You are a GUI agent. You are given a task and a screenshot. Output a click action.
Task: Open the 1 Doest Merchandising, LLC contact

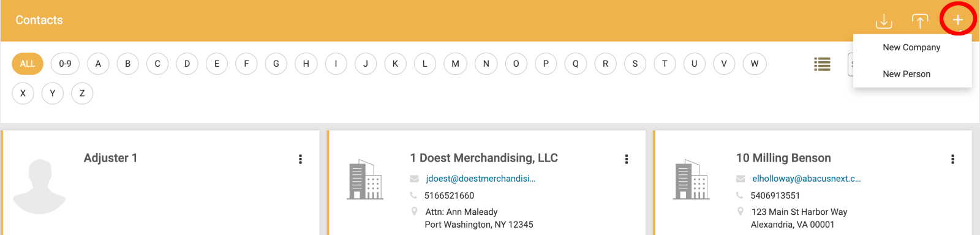484,158
